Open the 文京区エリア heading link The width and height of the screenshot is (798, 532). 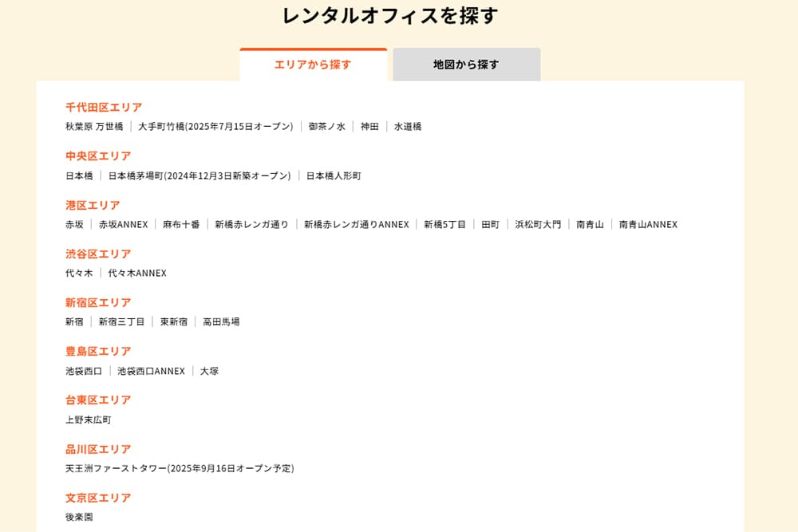[98, 498]
